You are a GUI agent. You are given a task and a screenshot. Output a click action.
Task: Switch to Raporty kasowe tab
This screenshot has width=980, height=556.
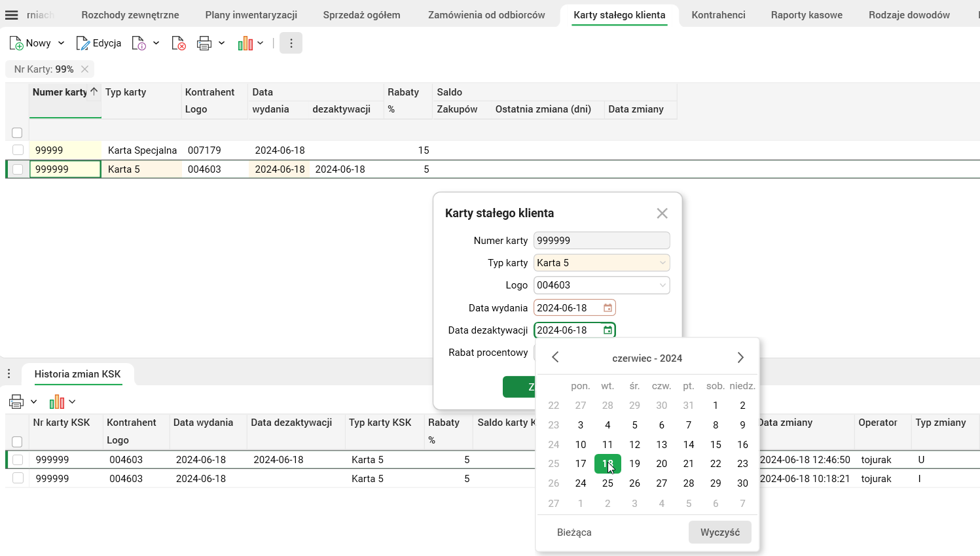(806, 15)
